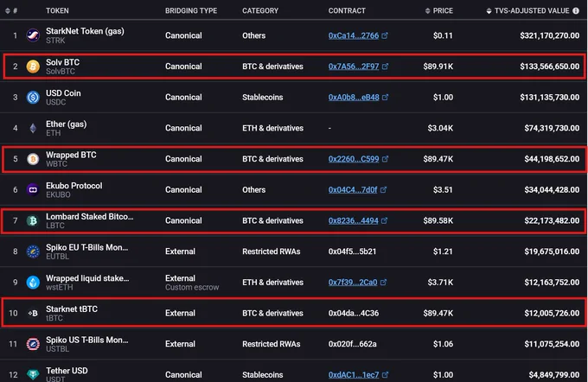Click the Custom escrow label for wstETH
The width and height of the screenshot is (588, 382).
192,287
